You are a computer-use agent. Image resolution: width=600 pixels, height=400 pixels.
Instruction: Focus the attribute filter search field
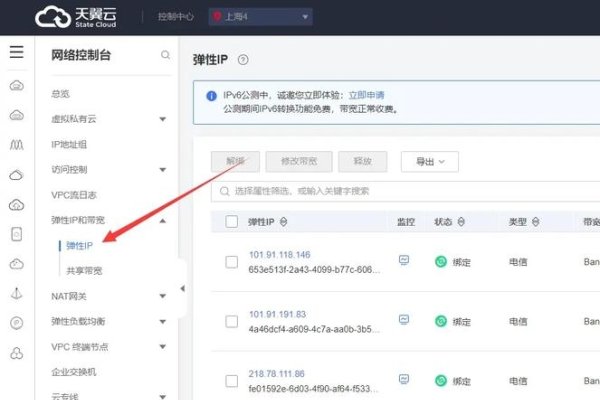(x=406, y=191)
